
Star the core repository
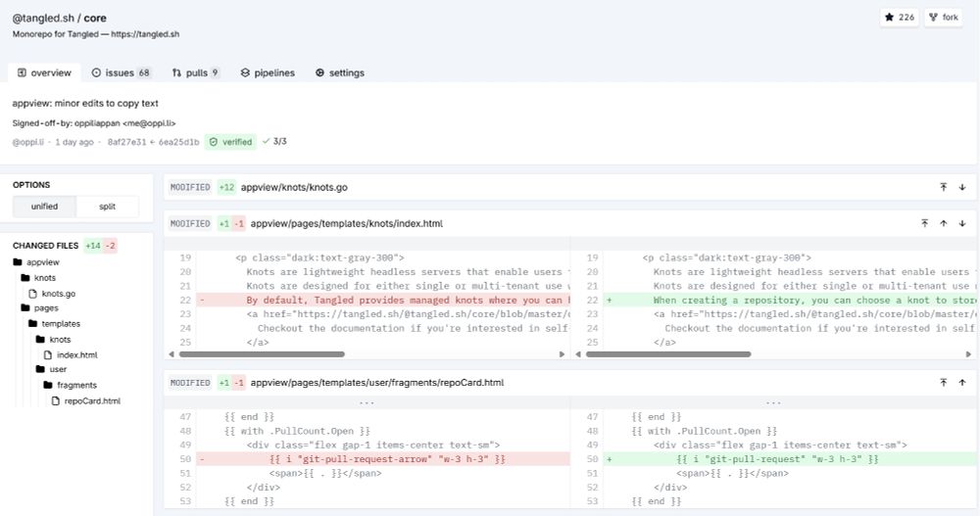[x=900, y=18]
